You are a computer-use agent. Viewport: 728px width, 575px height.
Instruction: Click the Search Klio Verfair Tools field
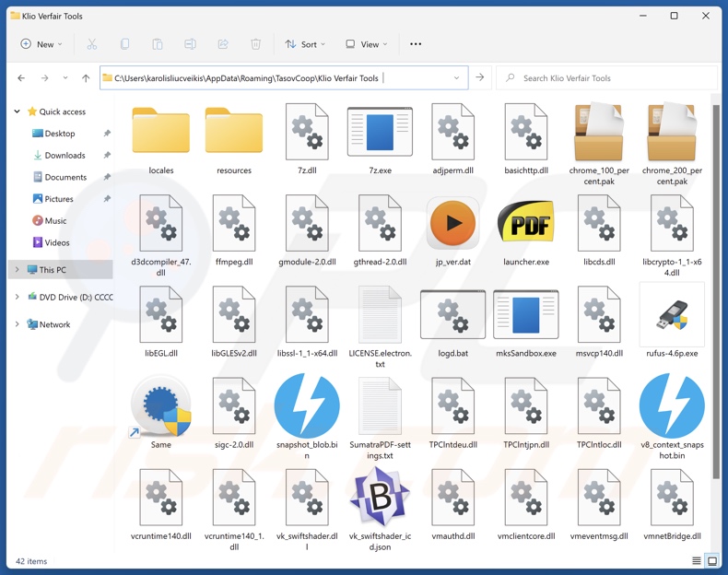[x=607, y=78]
